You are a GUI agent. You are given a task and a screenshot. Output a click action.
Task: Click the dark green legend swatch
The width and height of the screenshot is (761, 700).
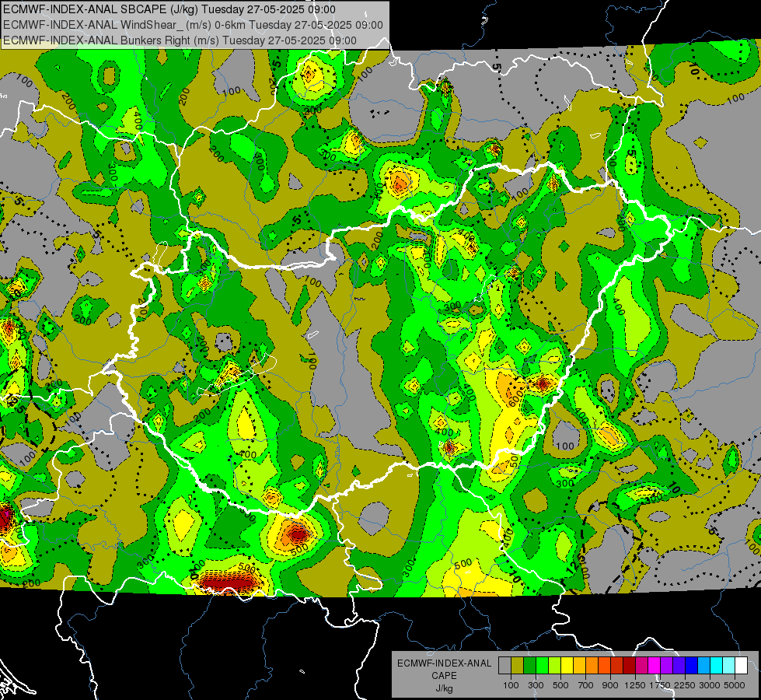coord(529,666)
